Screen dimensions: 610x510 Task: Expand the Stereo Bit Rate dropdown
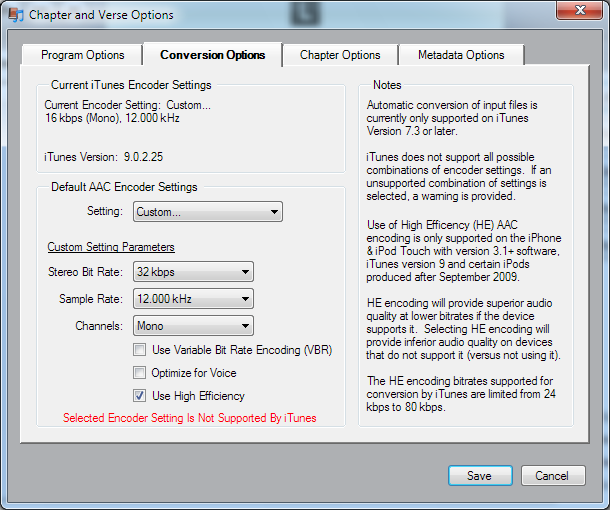click(193, 272)
